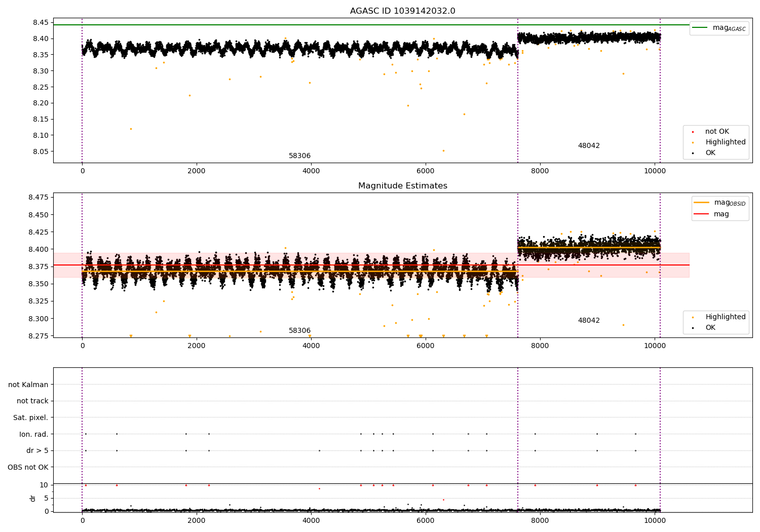The width and height of the screenshot is (760, 532).
Task: Click the 'Magnitude Estimates' plot title
Action: (402, 186)
